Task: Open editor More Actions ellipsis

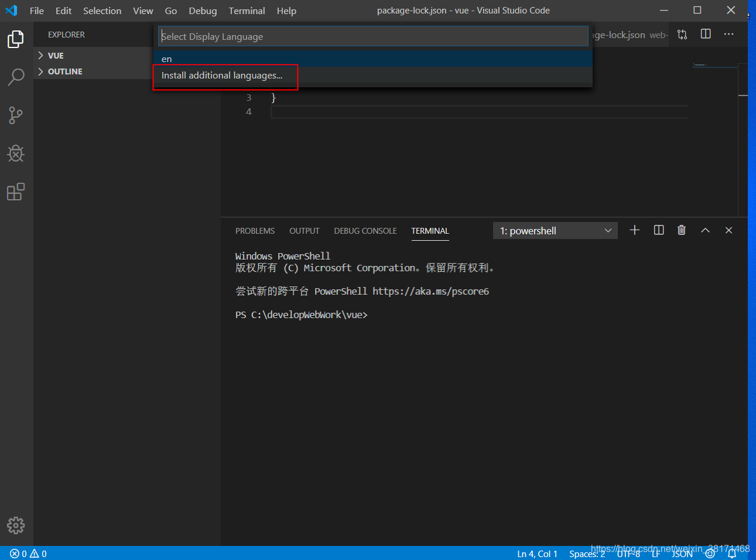Action: click(728, 34)
